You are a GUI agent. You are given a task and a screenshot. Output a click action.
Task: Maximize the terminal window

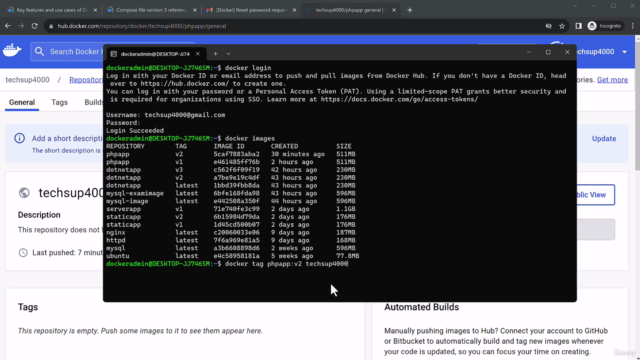548,52
